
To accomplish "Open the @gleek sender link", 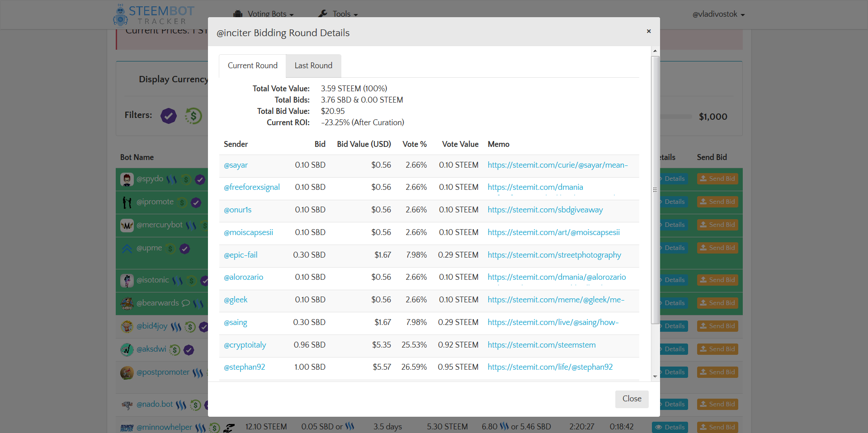I will click(x=236, y=300).
